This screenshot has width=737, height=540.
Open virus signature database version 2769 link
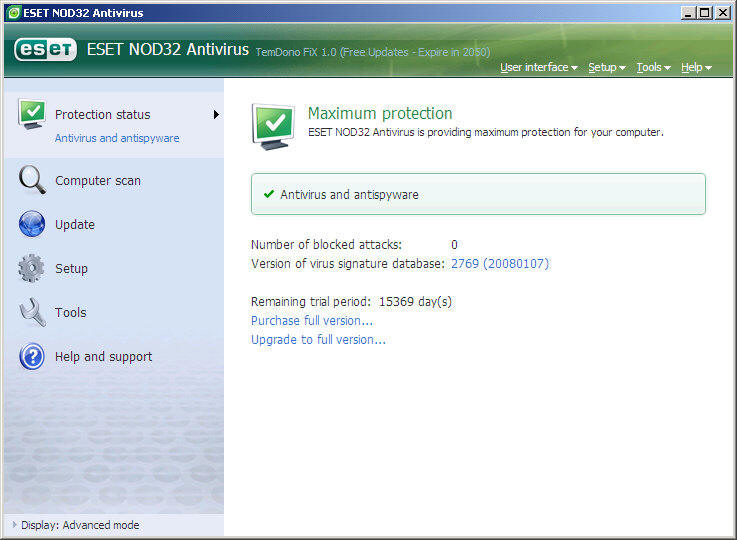(498, 264)
